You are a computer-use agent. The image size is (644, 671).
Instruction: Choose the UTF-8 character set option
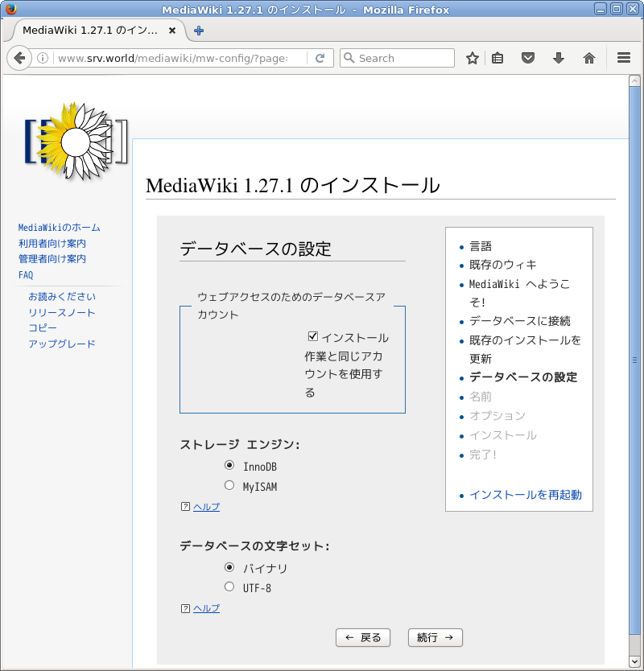229,587
